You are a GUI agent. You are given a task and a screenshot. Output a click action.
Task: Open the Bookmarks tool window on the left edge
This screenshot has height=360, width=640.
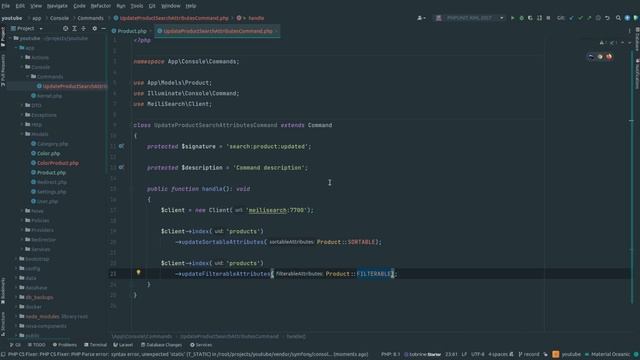pos(3,291)
